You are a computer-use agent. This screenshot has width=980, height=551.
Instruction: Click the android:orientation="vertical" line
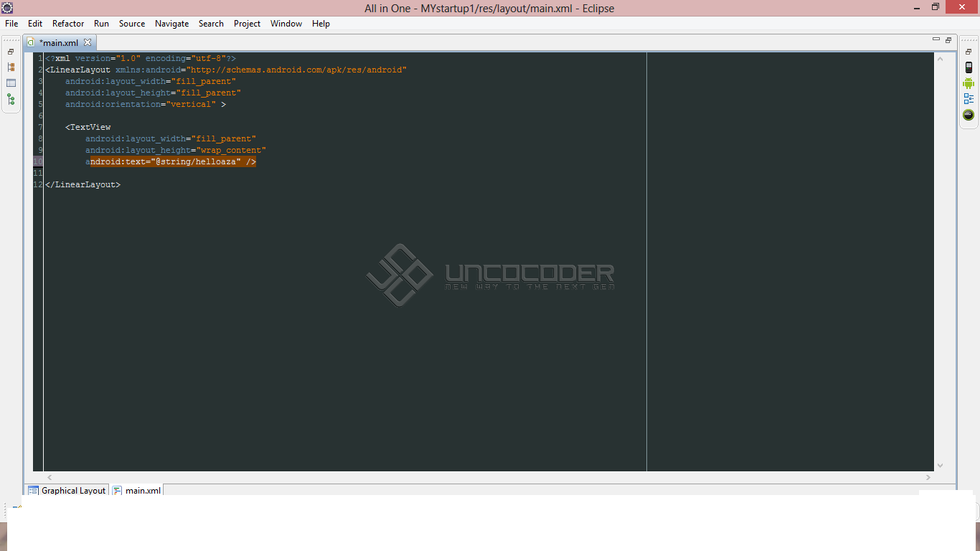tap(146, 104)
